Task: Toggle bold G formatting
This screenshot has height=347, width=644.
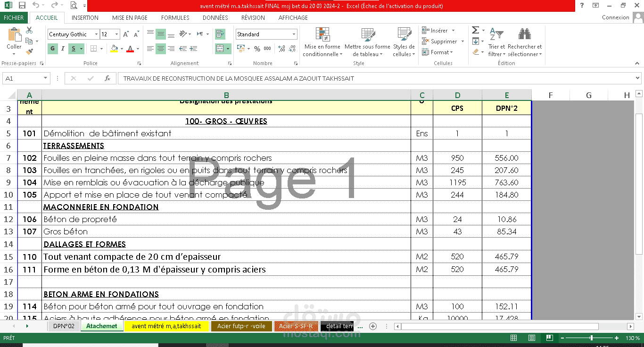Action: click(52, 49)
